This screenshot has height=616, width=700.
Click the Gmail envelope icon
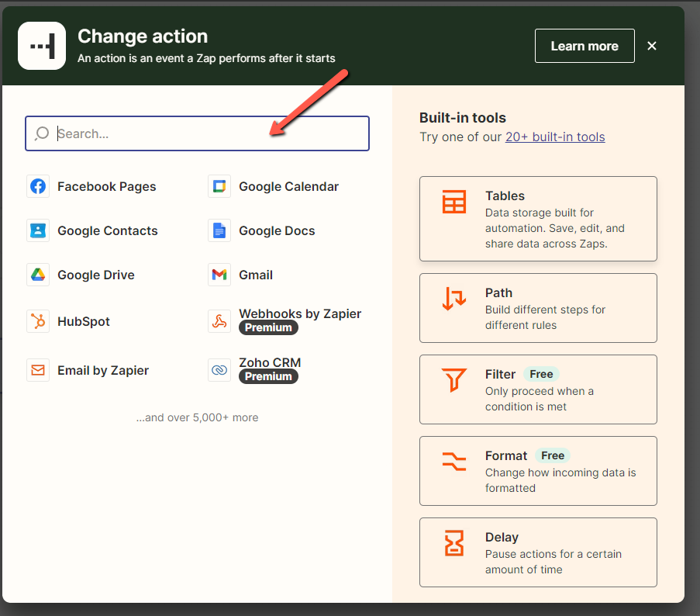(219, 275)
